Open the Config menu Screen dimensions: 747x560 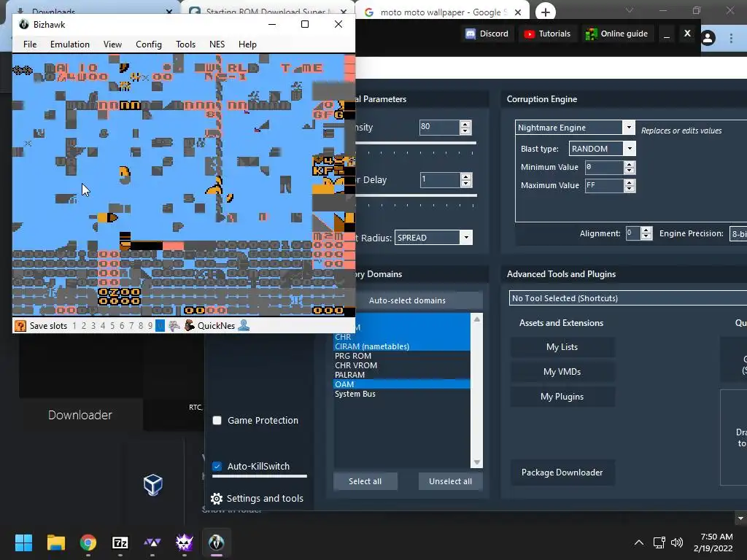click(149, 44)
